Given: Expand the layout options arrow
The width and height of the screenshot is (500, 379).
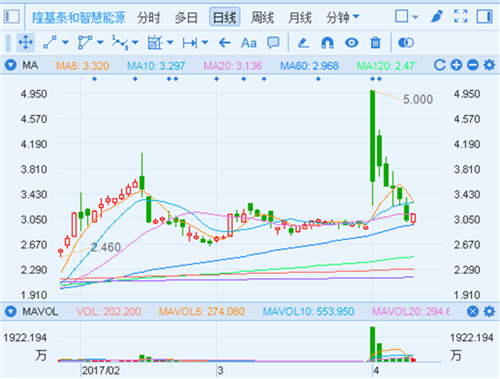Looking at the screenshot, I should pyautogui.click(x=415, y=17).
